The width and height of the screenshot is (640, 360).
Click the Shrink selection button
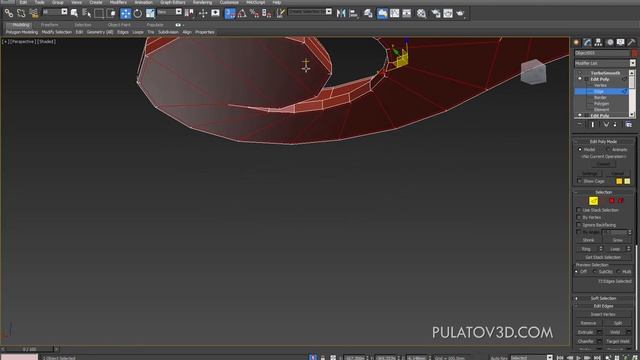(x=589, y=240)
